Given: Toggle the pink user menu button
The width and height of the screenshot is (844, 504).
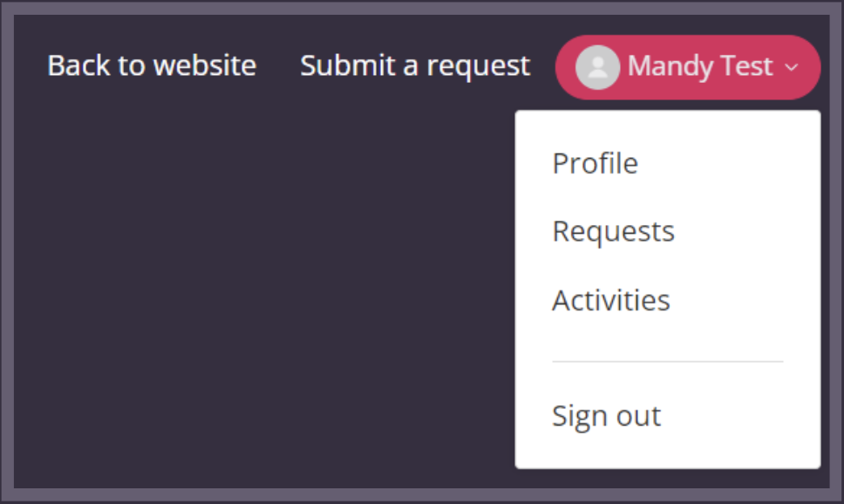Looking at the screenshot, I should tap(688, 67).
